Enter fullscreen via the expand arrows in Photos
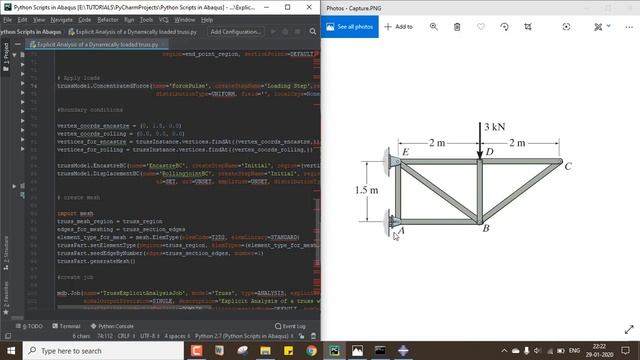 (x=629, y=329)
